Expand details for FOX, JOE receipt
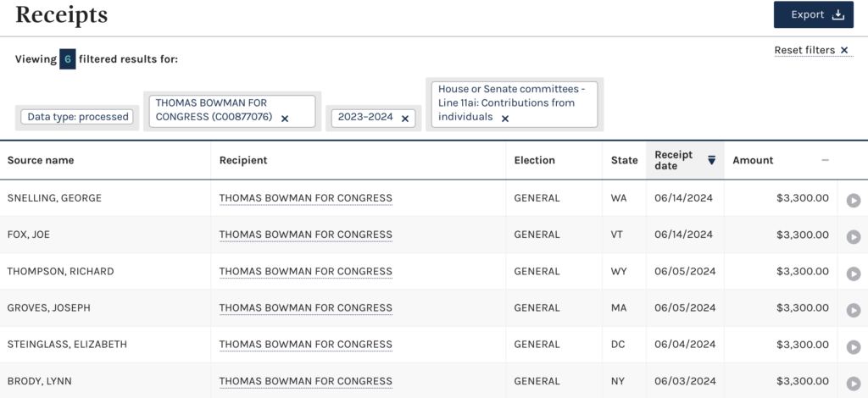868x398 pixels. pos(853,236)
